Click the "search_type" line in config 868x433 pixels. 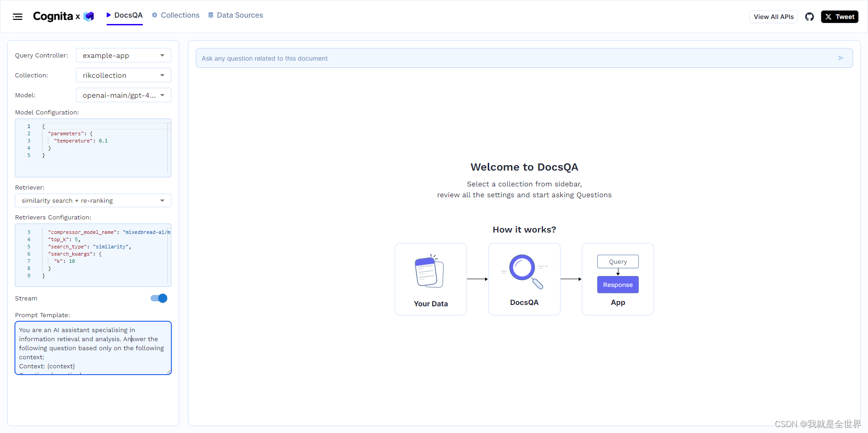90,247
